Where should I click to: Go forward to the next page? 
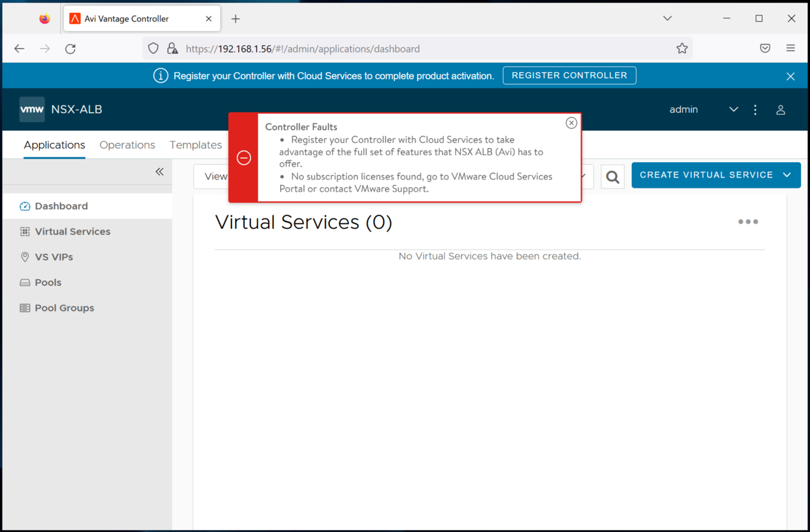click(x=45, y=49)
